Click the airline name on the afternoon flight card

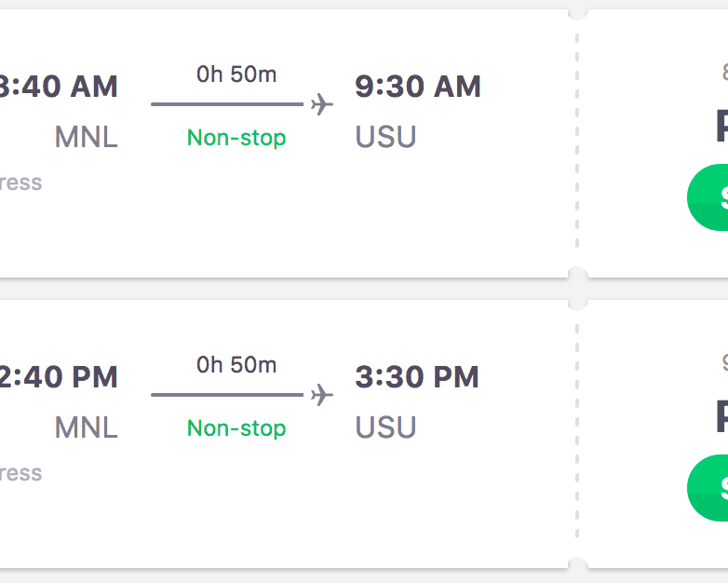tap(20, 473)
